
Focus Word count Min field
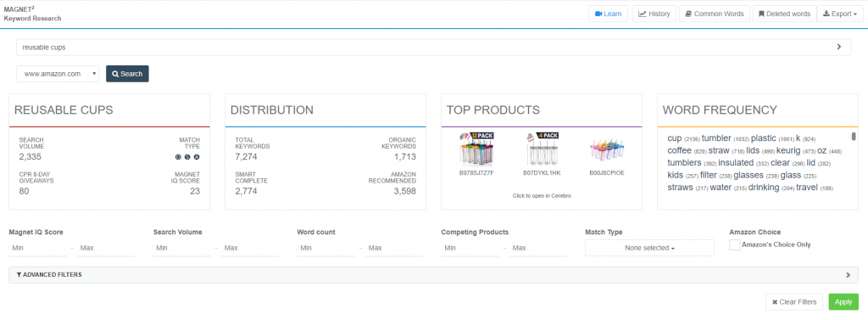pos(326,248)
